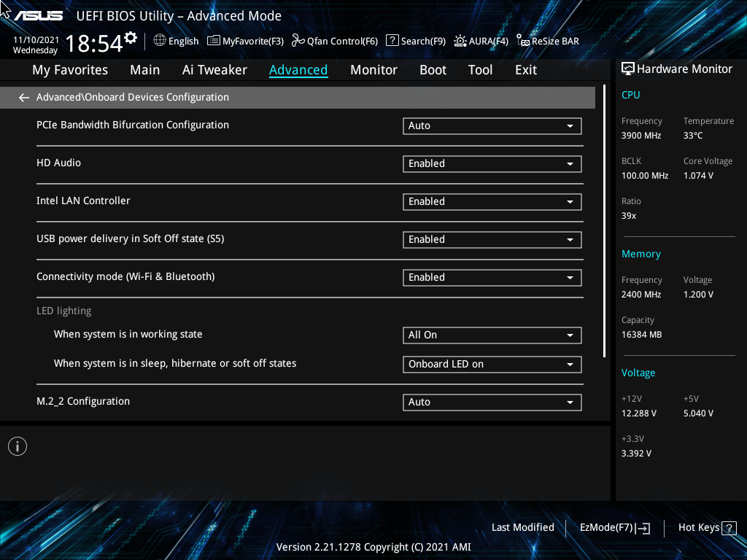Click Core Voltage 1.074 V value
747x560 pixels.
pos(698,176)
